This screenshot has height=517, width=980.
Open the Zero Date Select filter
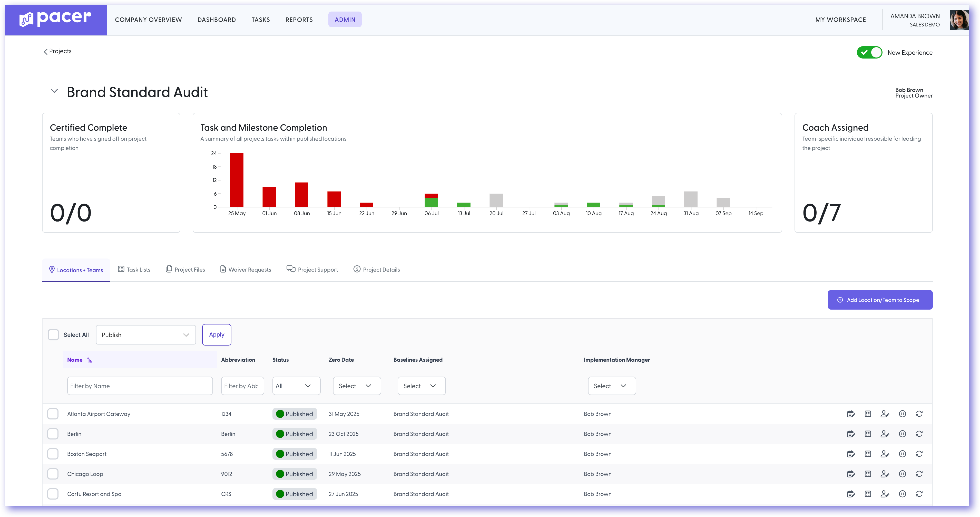click(x=357, y=386)
